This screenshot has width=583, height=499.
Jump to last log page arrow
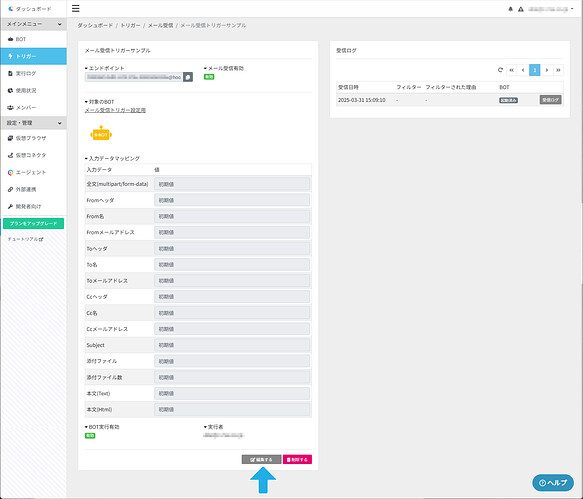coord(558,70)
